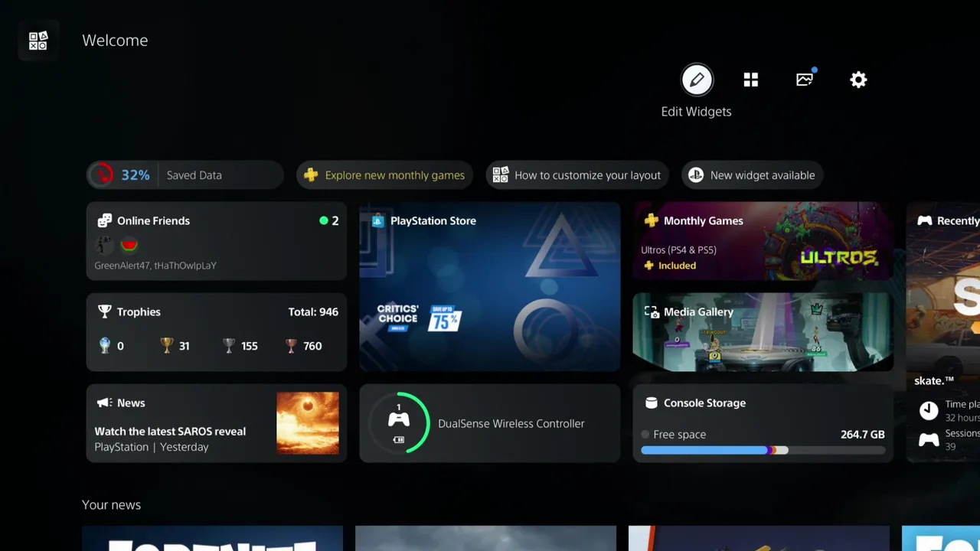
Task: Click the Media Gallery capture icon
Action: click(x=652, y=311)
